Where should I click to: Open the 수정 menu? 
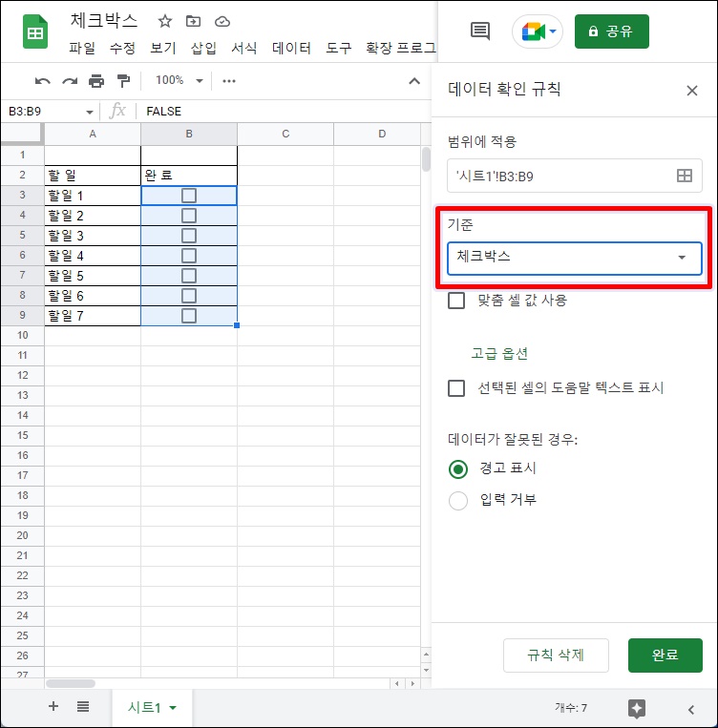[x=122, y=48]
